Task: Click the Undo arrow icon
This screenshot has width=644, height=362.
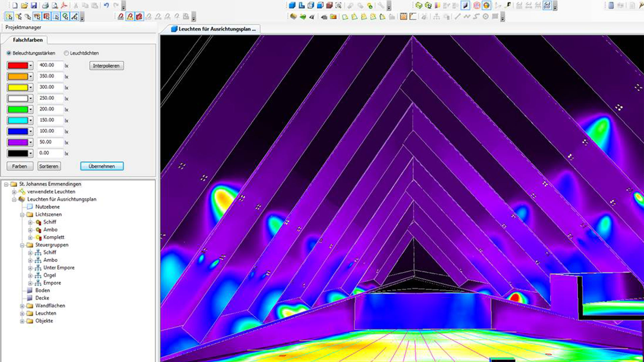Action: [x=106, y=5]
